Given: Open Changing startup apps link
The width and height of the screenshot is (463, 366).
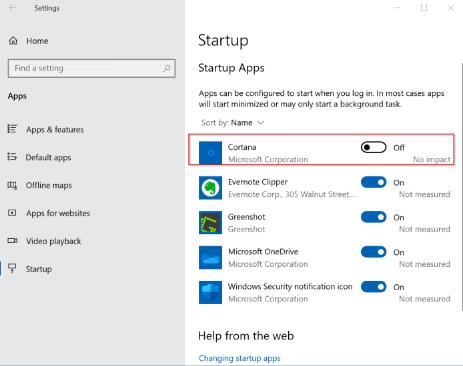Looking at the screenshot, I should coord(239,358).
